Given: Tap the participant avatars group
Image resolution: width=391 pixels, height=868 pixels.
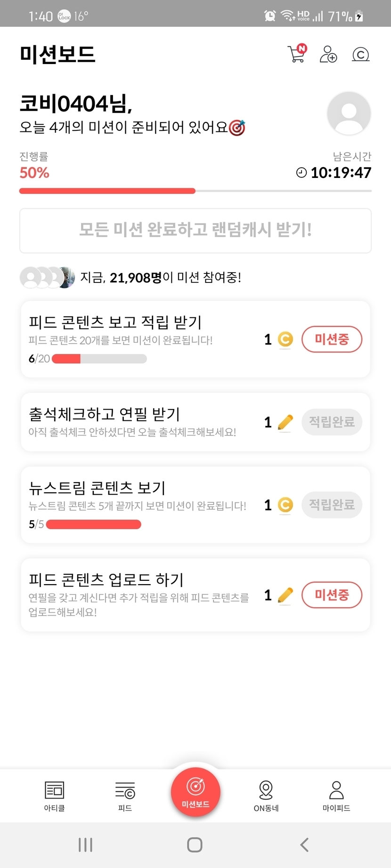Looking at the screenshot, I should pos(47,277).
